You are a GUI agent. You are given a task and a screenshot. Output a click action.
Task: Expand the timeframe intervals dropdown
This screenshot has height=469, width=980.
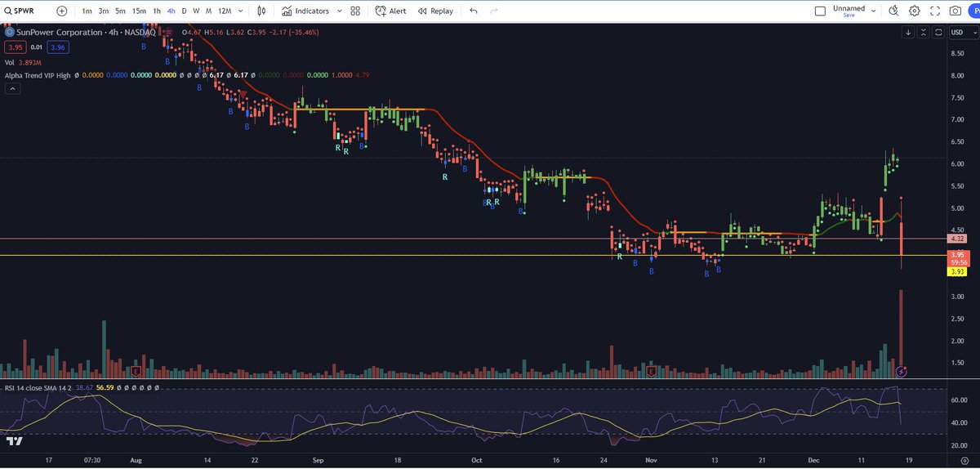coord(241,11)
